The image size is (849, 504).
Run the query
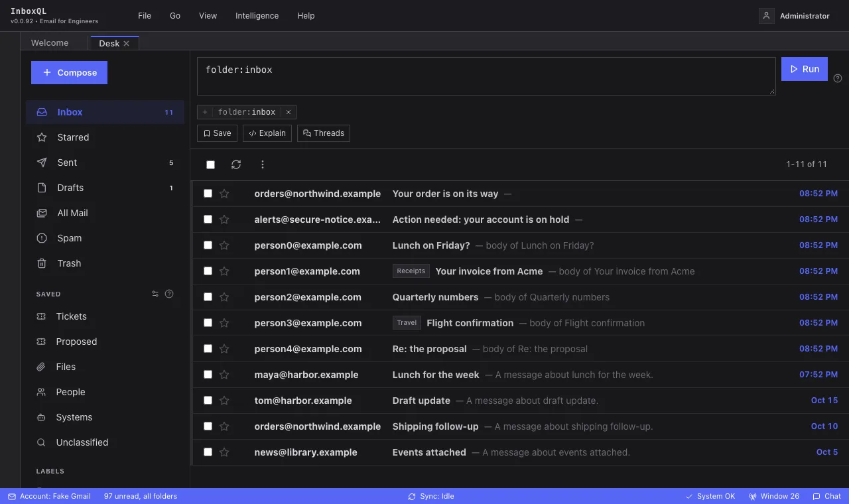[805, 69]
